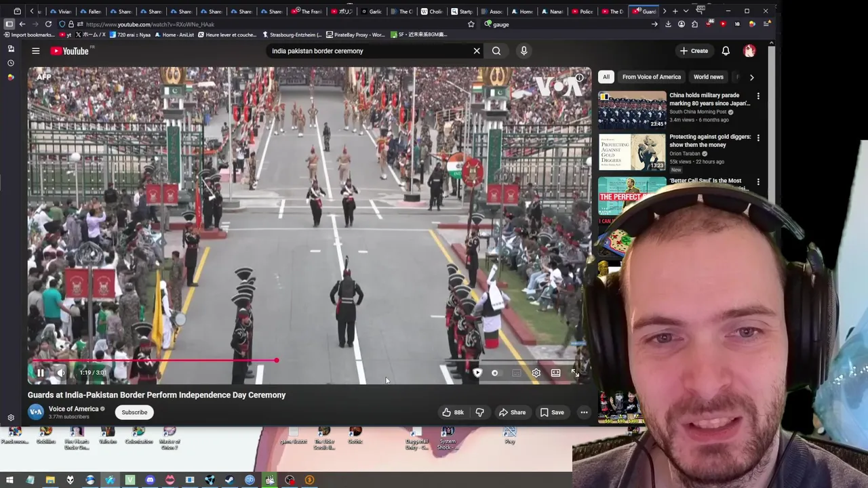Viewport: 868px width, 488px height.
Task: Open the account avatar menu
Action: 749,51
